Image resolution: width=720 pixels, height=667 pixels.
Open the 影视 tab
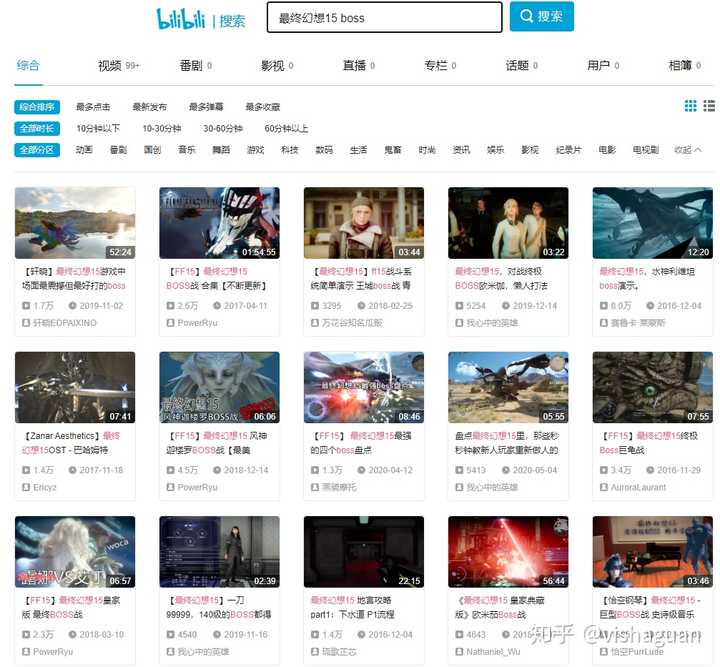click(x=277, y=66)
